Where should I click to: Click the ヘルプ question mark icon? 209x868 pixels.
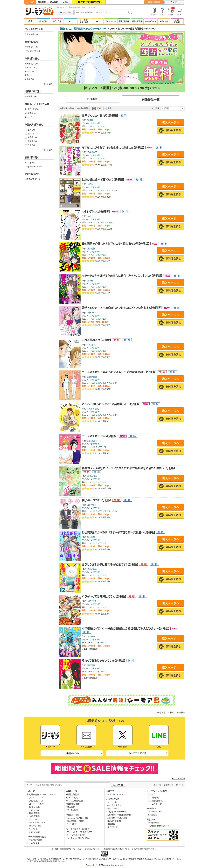(x=162, y=11)
